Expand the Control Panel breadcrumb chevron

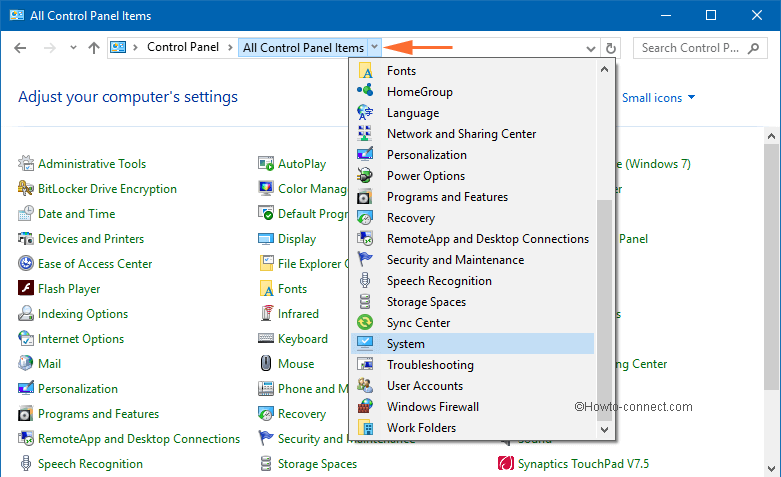tap(230, 47)
